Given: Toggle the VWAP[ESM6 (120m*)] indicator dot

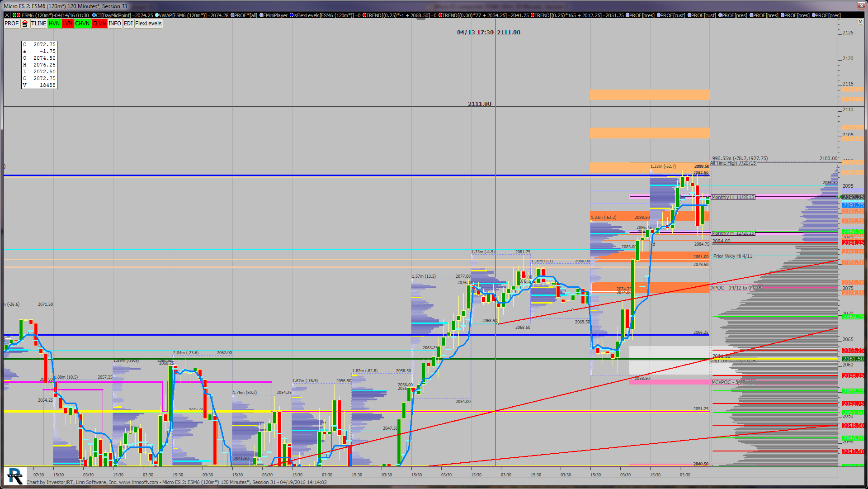Looking at the screenshot, I should [156, 15].
